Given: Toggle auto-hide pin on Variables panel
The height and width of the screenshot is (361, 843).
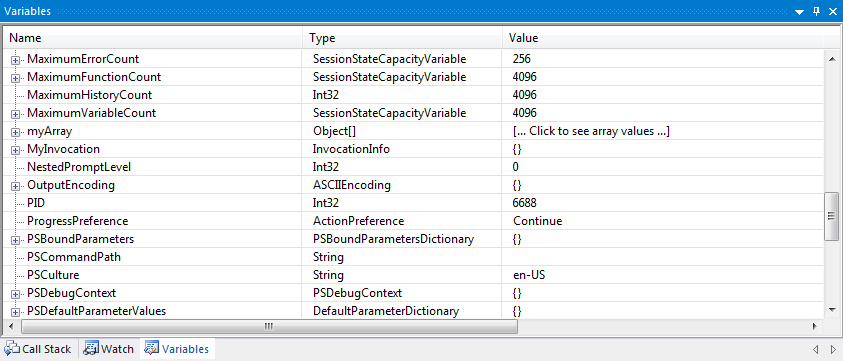Looking at the screenshot, I should [x=816, y=11].
